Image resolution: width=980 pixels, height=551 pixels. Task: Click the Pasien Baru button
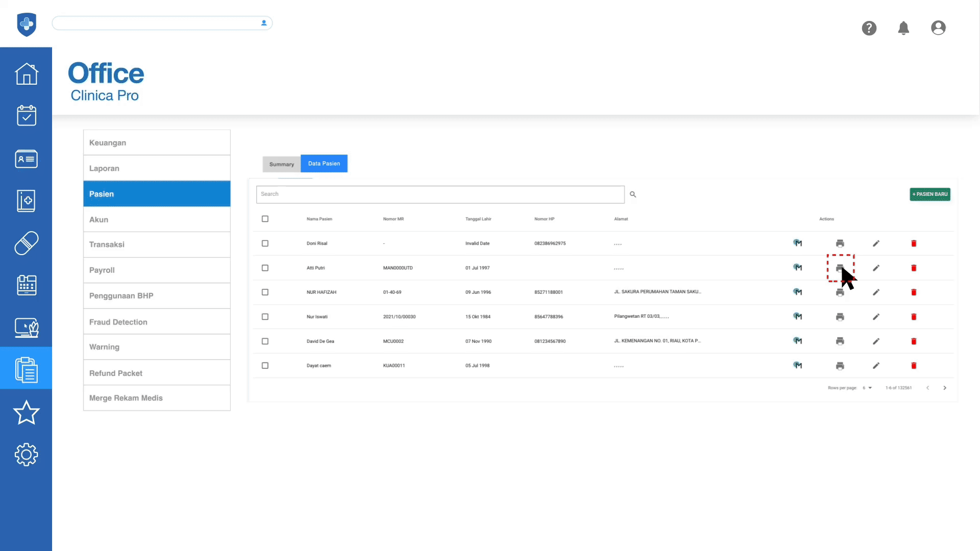pyautogui.click(x=929, y=194)
